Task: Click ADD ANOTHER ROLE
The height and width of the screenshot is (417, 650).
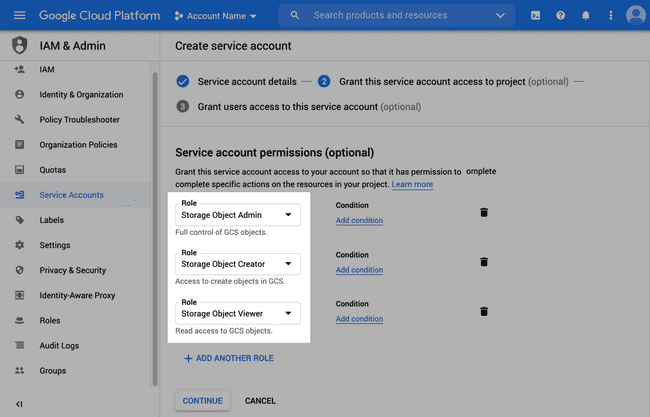Action: (229, 358)
